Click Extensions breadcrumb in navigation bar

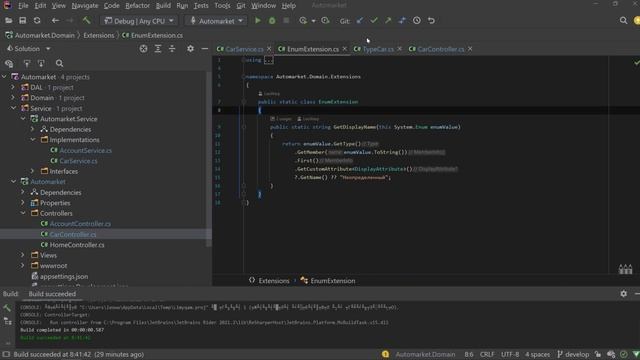[99, 36]
